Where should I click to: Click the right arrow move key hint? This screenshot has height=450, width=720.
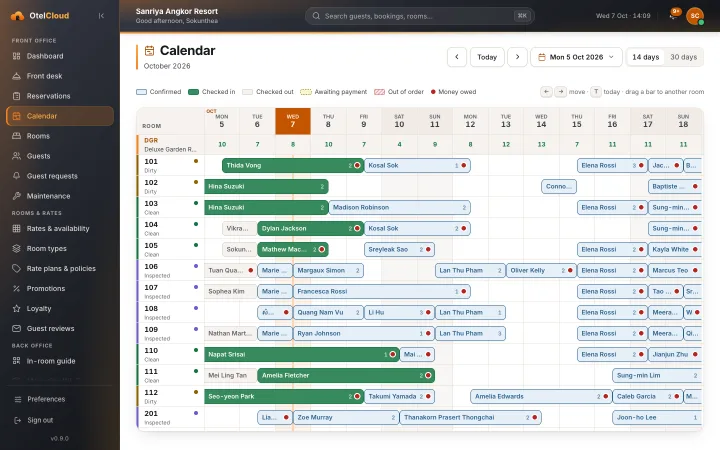(561, 92)
